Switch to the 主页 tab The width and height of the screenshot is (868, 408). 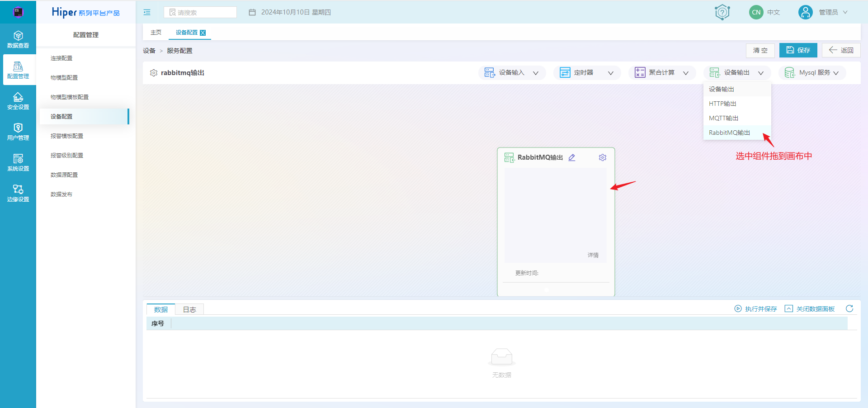pos(156,33)
